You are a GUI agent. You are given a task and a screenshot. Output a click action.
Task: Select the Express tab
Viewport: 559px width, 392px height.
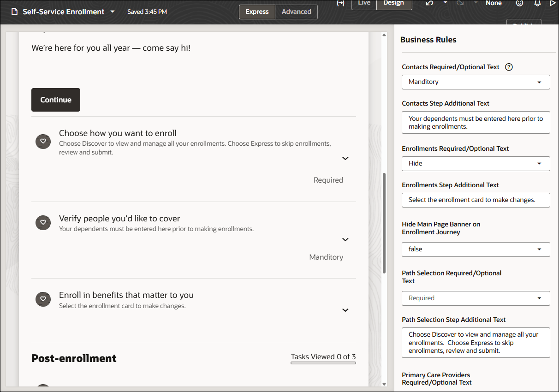(x=257, y=12)
